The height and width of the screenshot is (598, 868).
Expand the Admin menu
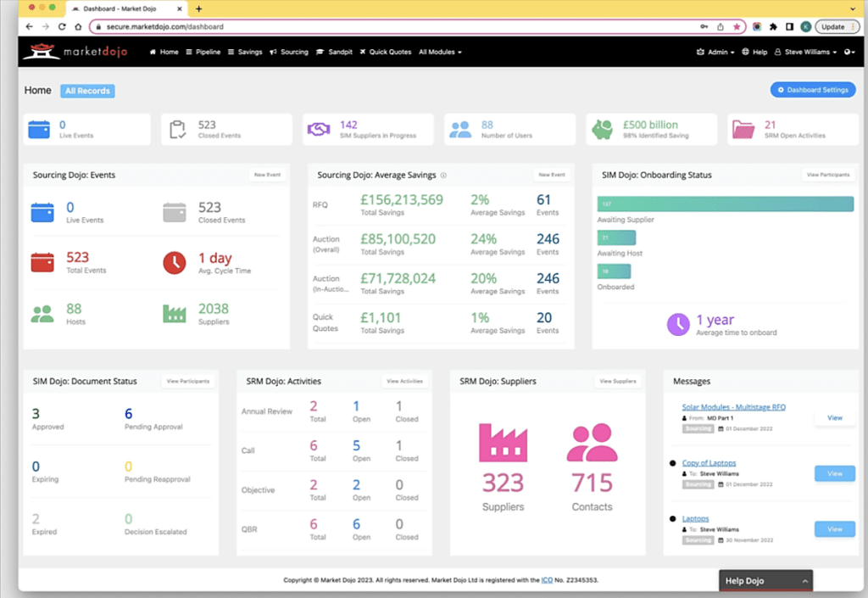717,52
